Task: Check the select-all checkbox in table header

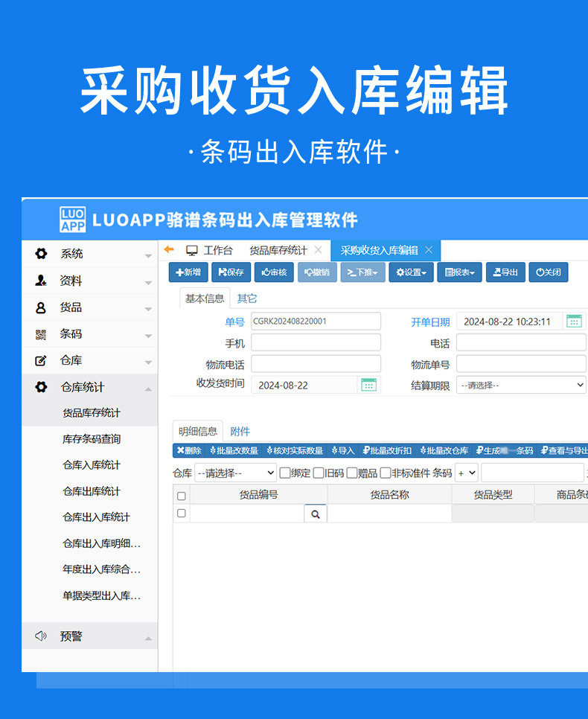Action: point(181,496)
